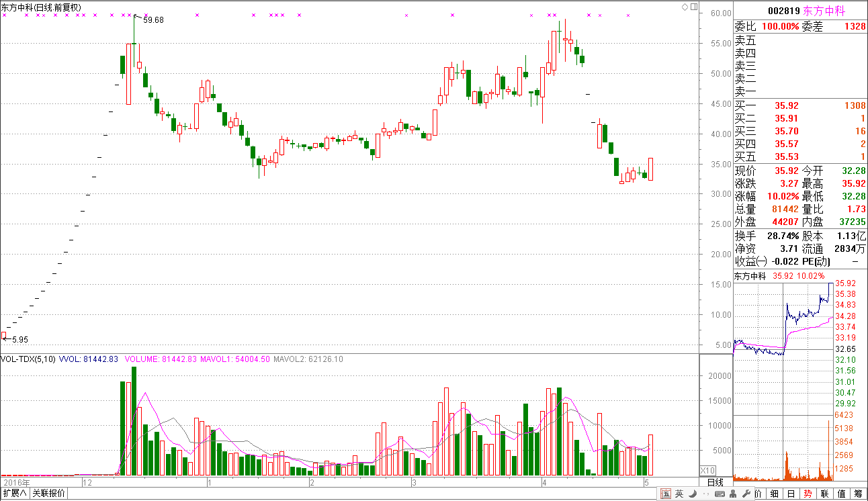
Task: Click the 2016年 date axis label
Action: pos(16,483)
